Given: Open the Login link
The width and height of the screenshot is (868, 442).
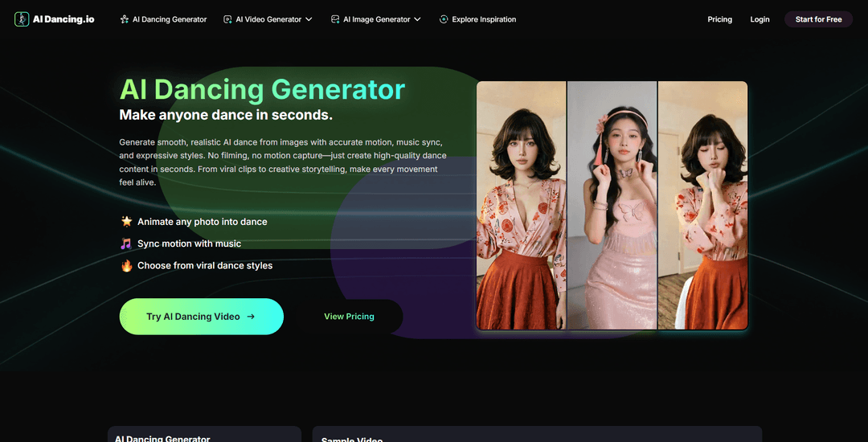Looking at the screenshot, I should [x=759, y=19].
